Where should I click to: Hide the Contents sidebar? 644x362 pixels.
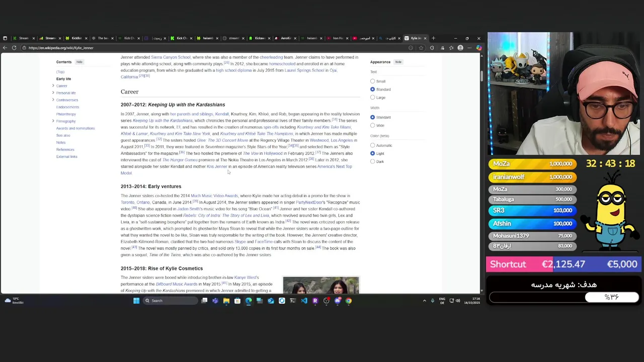coord(79,62)
